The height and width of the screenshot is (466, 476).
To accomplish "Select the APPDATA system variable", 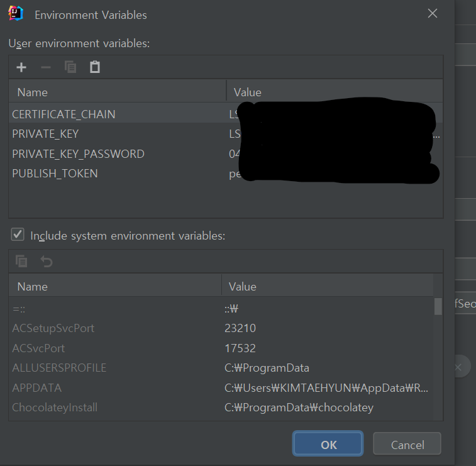I will click(x=36, y=387).
